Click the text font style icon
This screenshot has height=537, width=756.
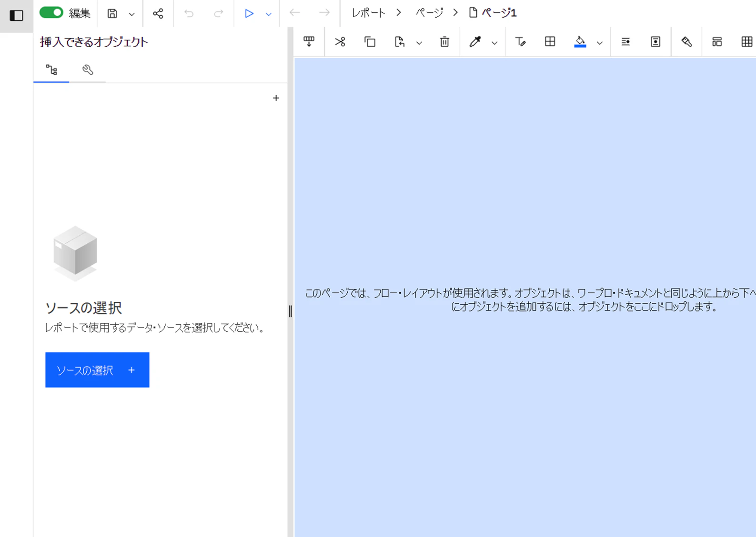tap(521, 42)
